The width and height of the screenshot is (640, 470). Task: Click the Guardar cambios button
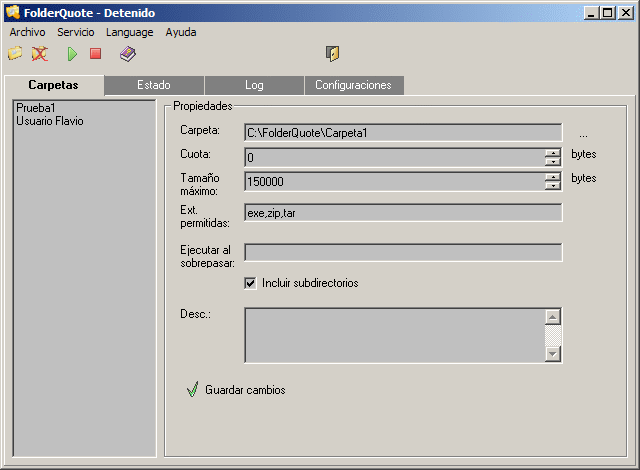236,390
